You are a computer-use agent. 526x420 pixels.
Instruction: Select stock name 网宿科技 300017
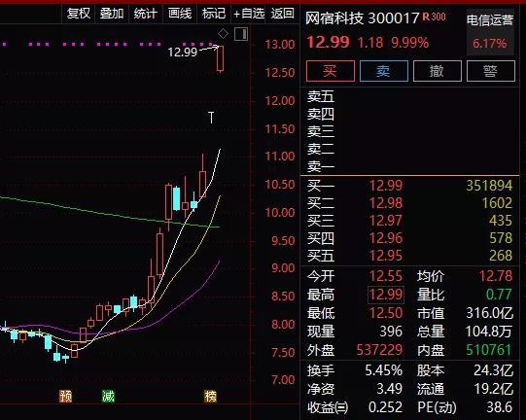click(363, 18)
